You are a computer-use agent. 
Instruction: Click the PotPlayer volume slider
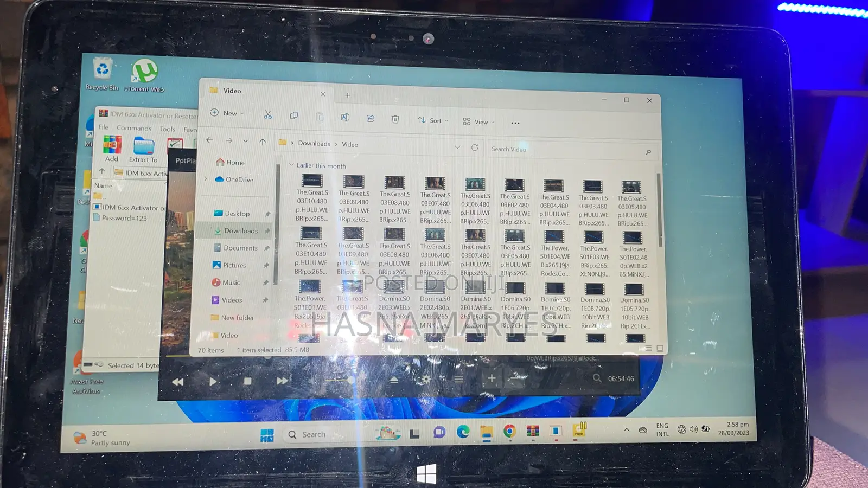pyautogui.click(x=341, y=380)
